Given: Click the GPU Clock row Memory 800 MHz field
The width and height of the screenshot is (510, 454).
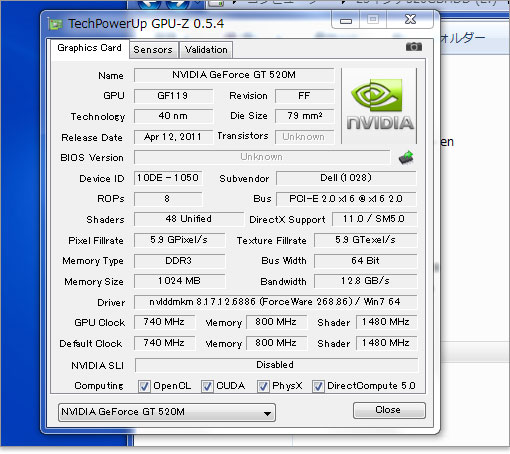Looking at the screenshot, I should click(x=276, y=322).
